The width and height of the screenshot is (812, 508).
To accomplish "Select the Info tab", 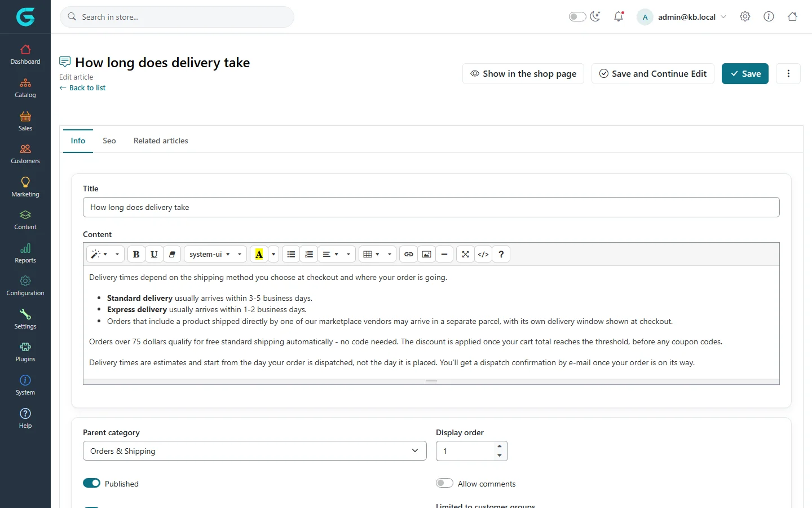I will pyautogui.click(x=78, y=141).
